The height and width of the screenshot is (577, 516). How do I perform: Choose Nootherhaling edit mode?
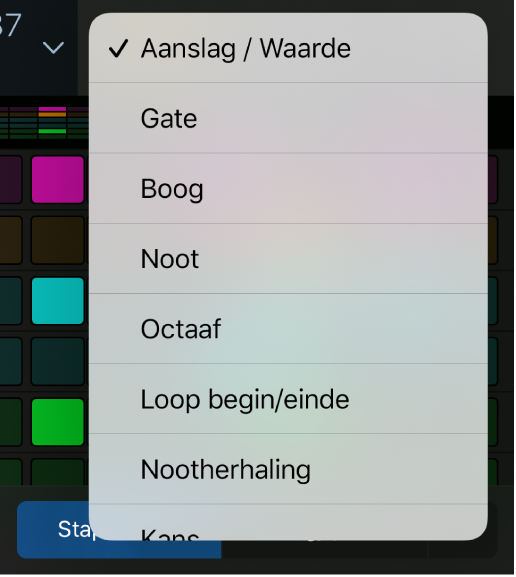288,469
